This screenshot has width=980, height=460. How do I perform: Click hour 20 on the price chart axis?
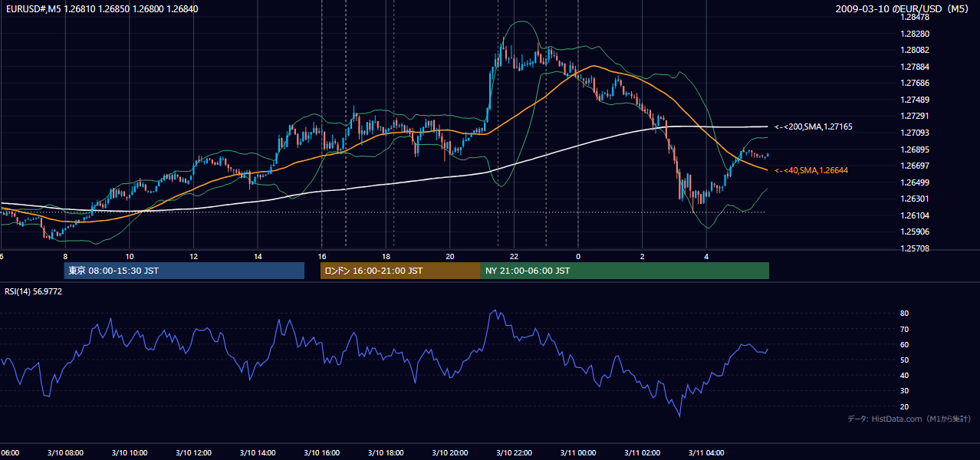click(x=450, y=256)
